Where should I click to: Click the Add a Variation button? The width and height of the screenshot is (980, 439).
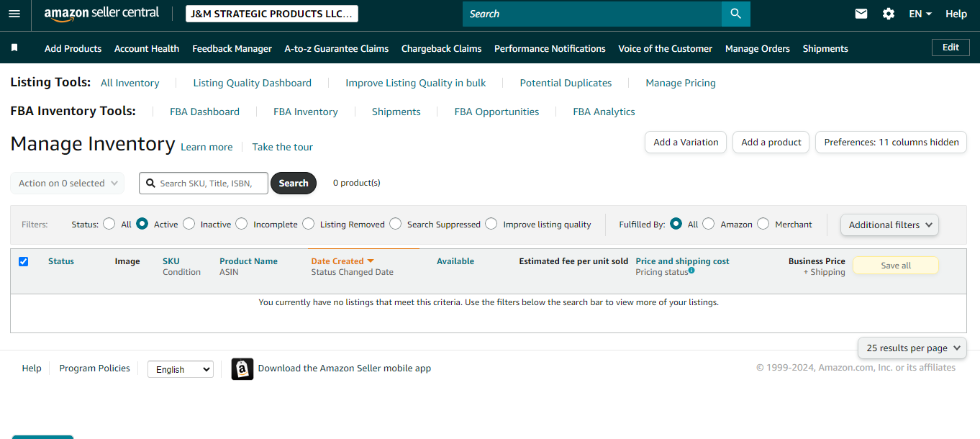[x=686, y=142]
